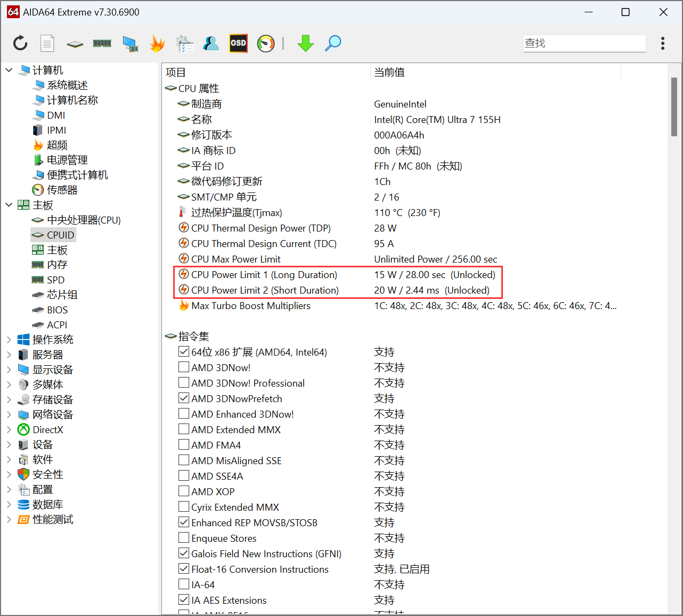Open the Report document icon
Viewport: 683px width, 616px height.
48,43
